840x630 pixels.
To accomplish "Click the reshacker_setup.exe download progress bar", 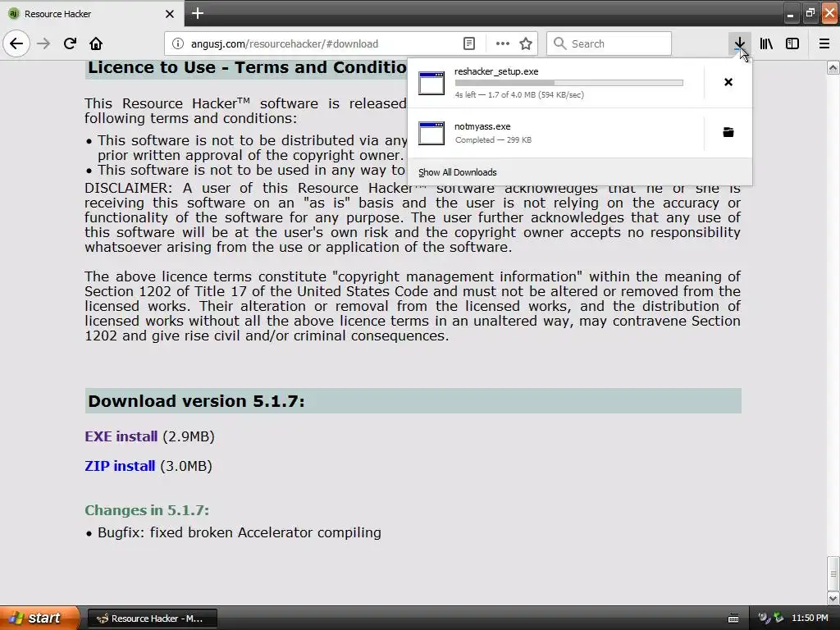I will pyautogui.click(x=569, y=83).
